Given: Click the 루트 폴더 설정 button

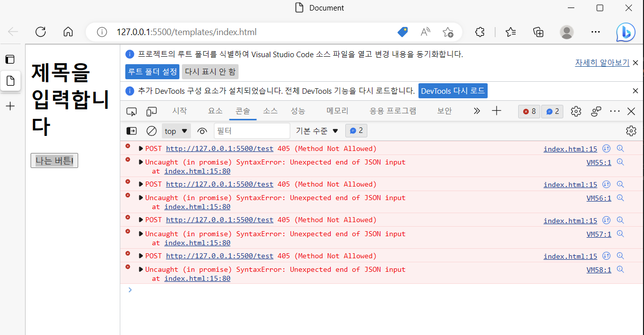Looking at the screenshot, I should coord(152,71).
